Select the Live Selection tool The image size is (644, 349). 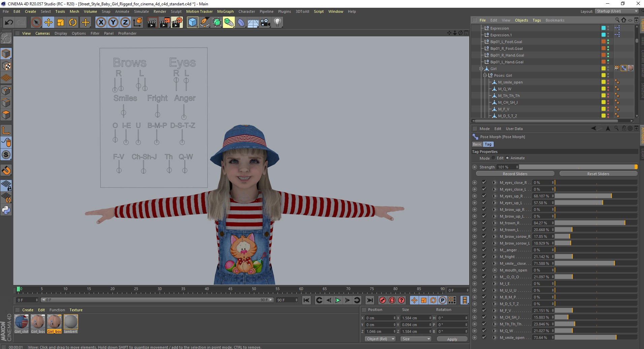pyautogui.click(x=36, y=23)
